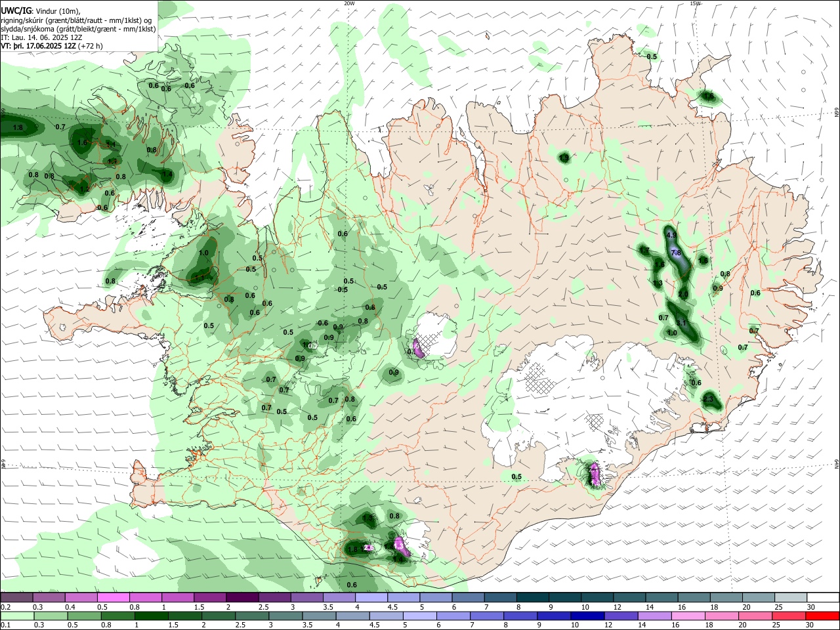Image resolution: width=840 pixels, height=630 pixels.
Task: Click the 10 label on the lower rain scale
Action: pos(575,625)
